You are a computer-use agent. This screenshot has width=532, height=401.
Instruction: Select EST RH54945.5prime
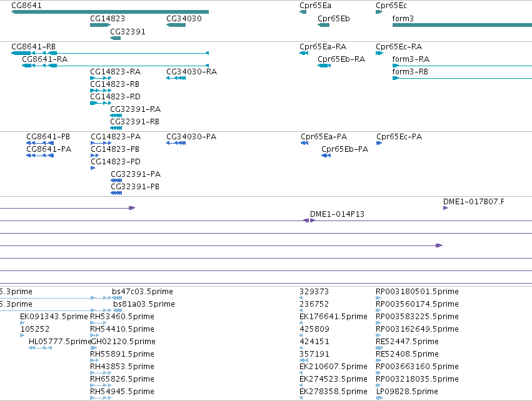point(101,398)
